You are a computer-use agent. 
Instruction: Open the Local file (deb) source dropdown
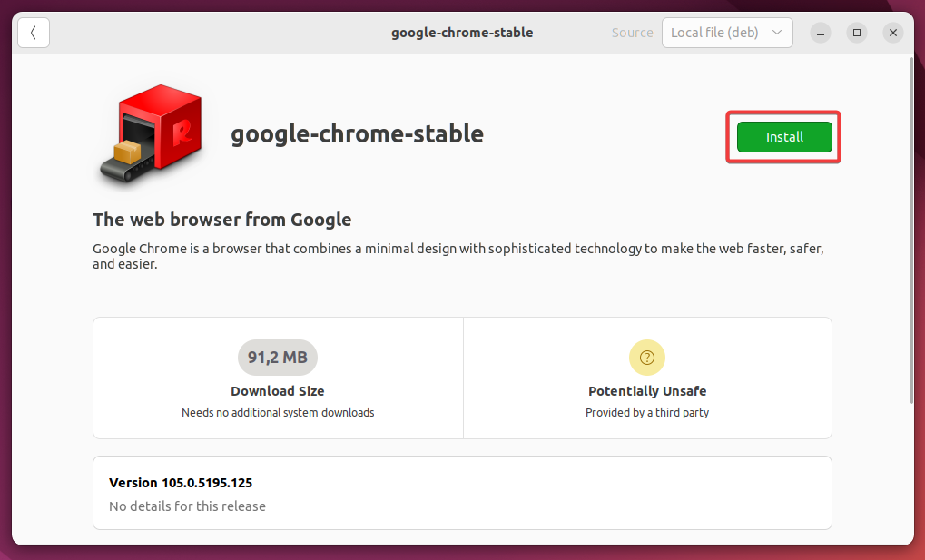click(x=727, y=33)
